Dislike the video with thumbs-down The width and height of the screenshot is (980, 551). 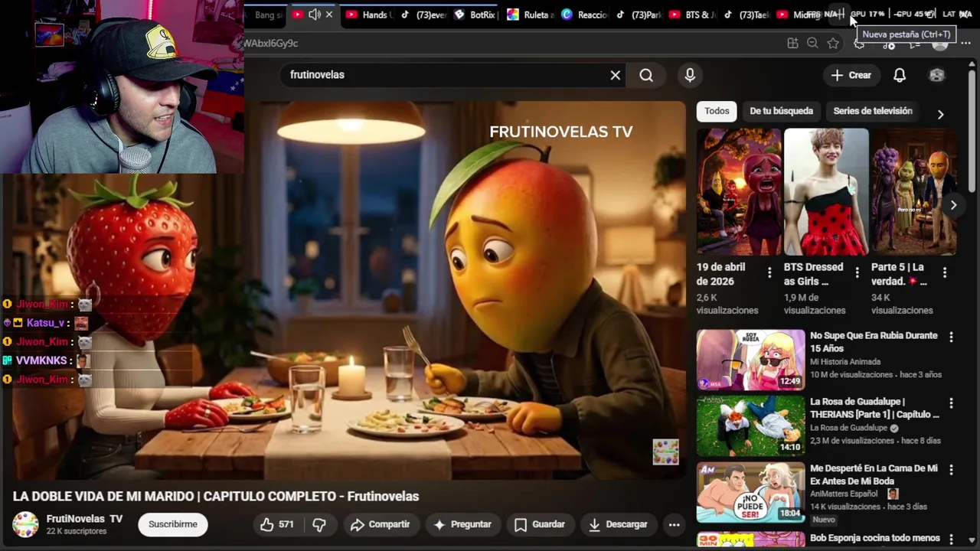click(319, 524)
